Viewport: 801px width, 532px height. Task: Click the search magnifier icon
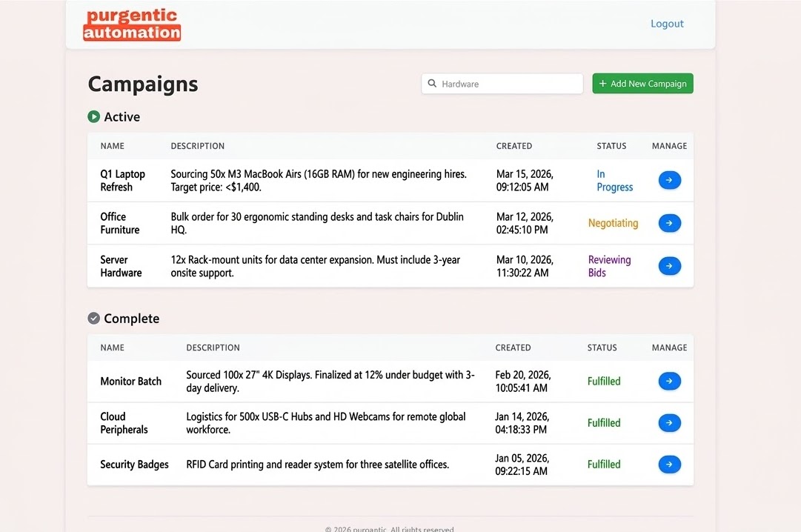[x=432, y=84]
